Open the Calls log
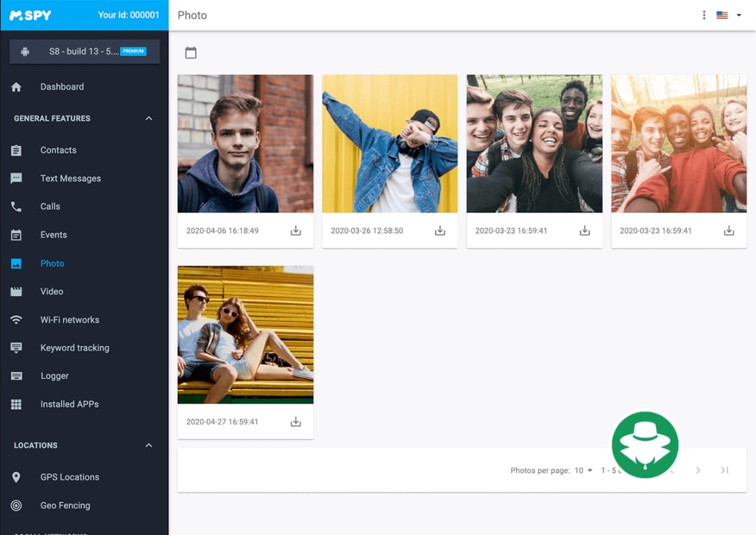The image size is (756, 535). [x=50, y=206]
